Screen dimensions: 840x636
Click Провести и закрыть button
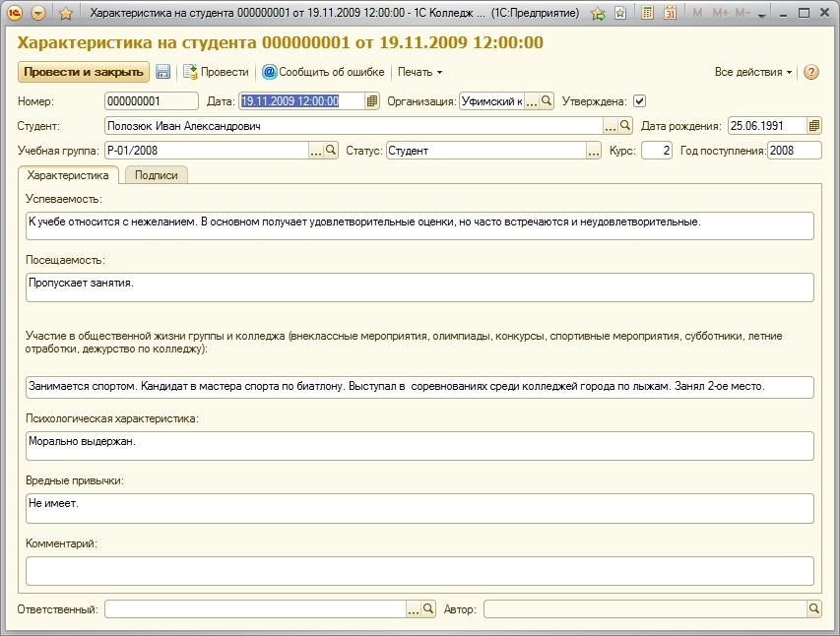(x=84, y=72)
